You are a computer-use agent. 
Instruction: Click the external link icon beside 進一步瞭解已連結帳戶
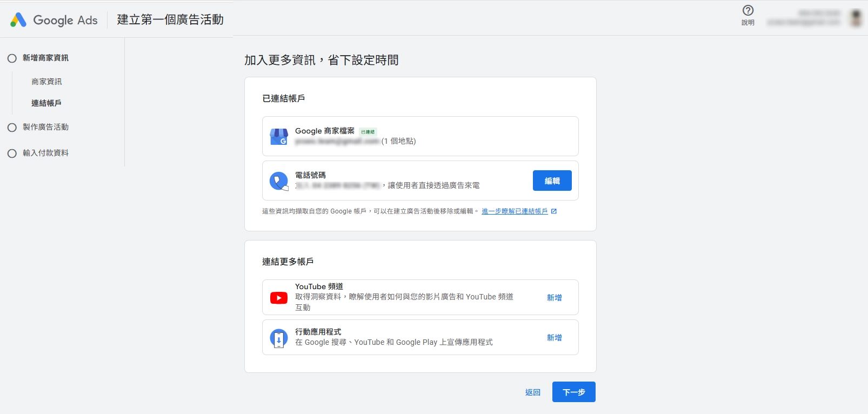(553, 211)
